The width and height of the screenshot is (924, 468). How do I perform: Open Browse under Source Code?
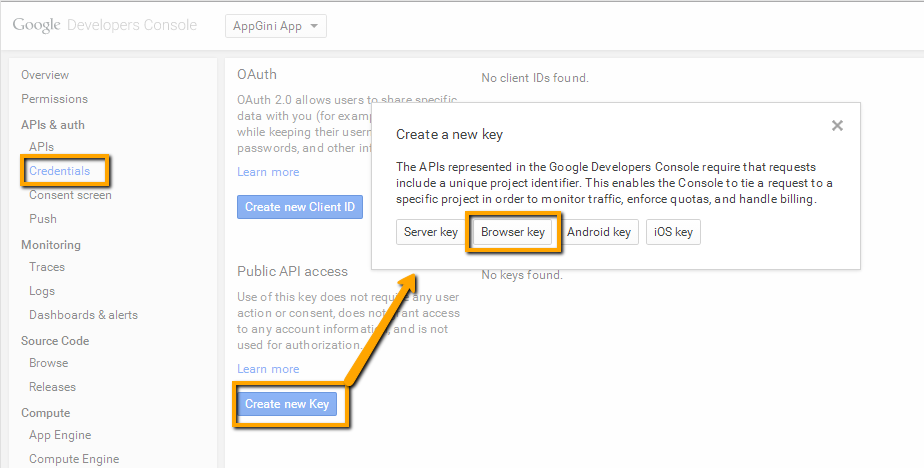coord(48,363)
